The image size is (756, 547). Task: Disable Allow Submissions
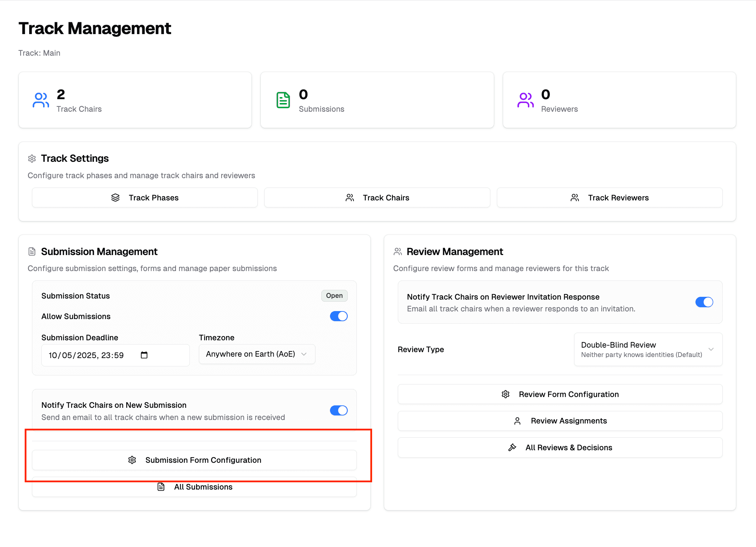338,316
